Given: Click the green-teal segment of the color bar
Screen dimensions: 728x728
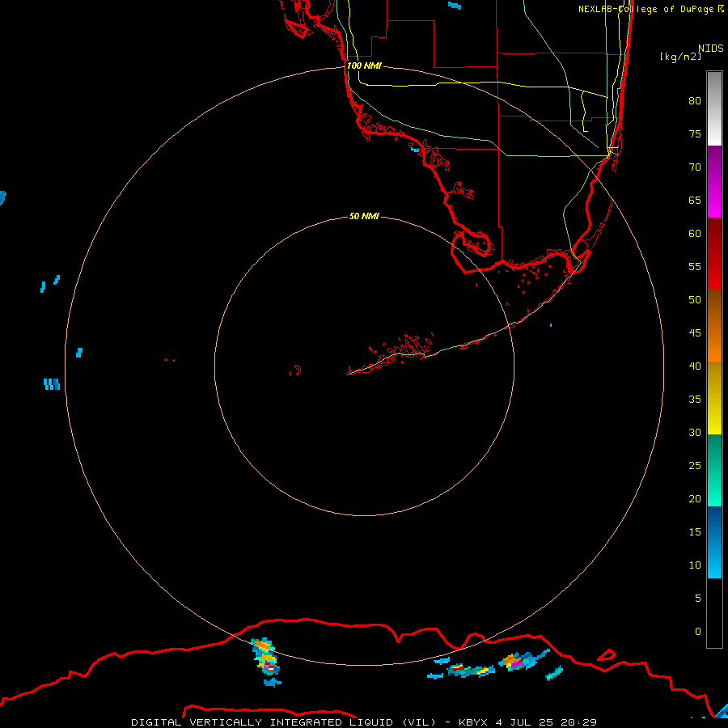Looking at the screenshot, I should pos(714,470).
